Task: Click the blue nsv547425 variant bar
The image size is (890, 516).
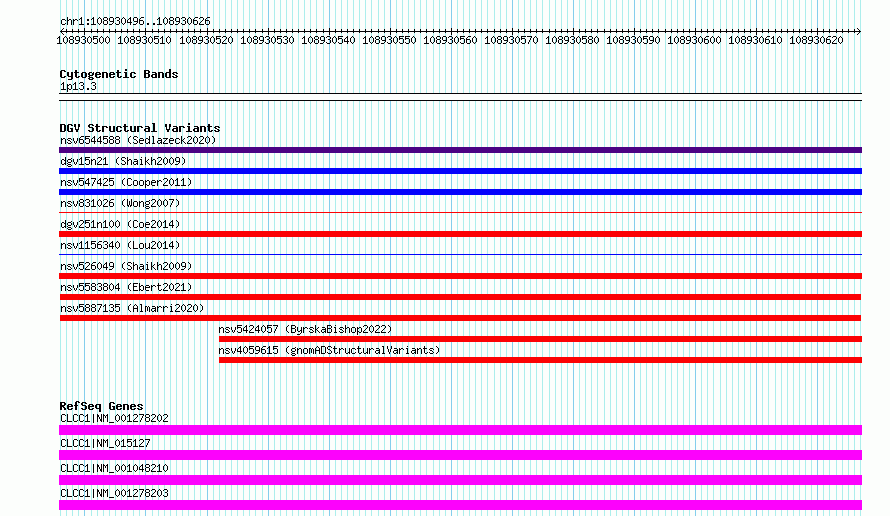Action: pos(460,192)
